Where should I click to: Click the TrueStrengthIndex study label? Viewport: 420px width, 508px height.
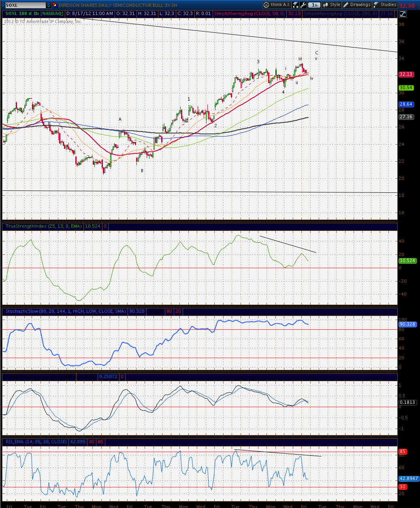[44, 226]
